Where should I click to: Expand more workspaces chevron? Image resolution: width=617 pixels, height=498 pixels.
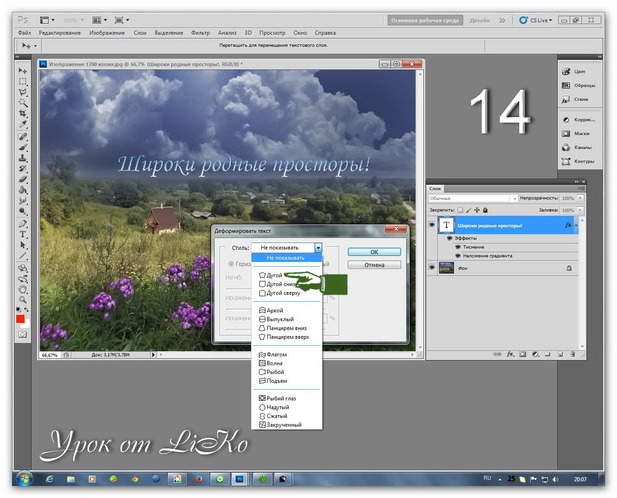502,20
